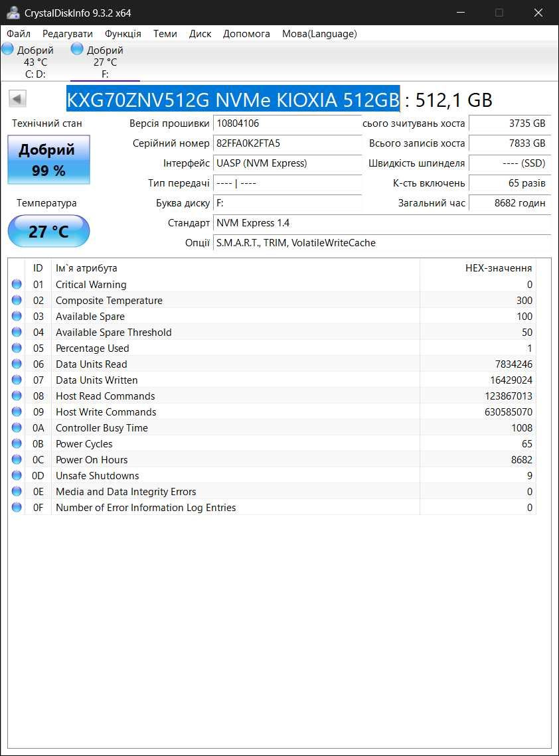Open the Редагувати menu

click(68, 34)
